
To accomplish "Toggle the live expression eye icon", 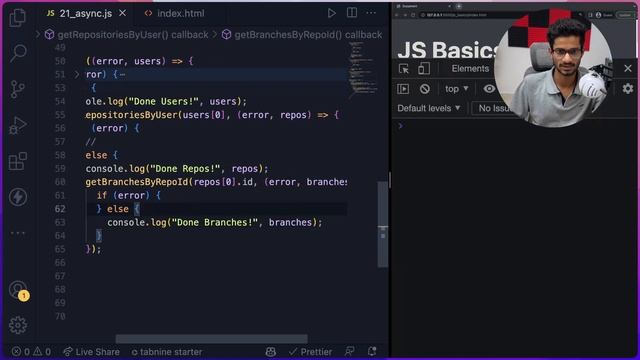I will tap(489, 89).
